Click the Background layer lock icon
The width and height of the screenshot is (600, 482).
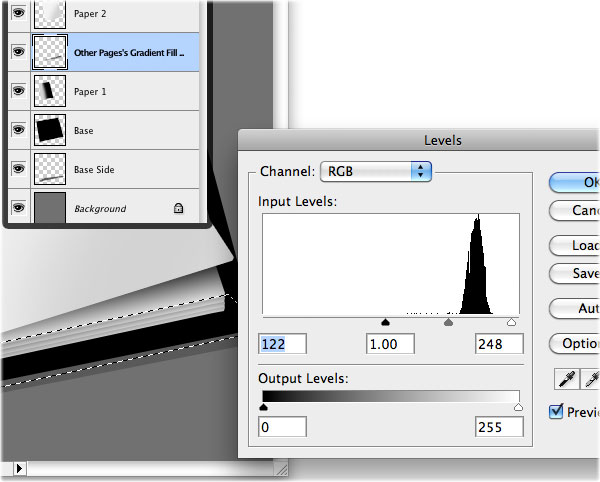point(178,208)
